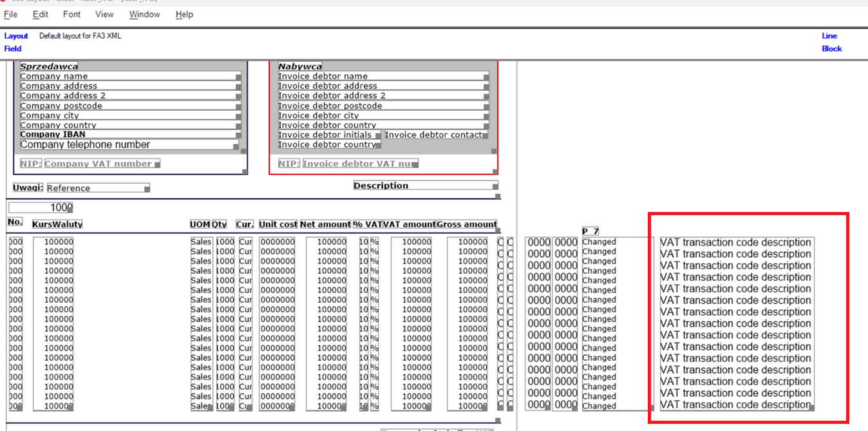The height and width of the screenshot is (431, 868).
Task: Select the KursWaluty column header
Action: click(x=57, y=224)
